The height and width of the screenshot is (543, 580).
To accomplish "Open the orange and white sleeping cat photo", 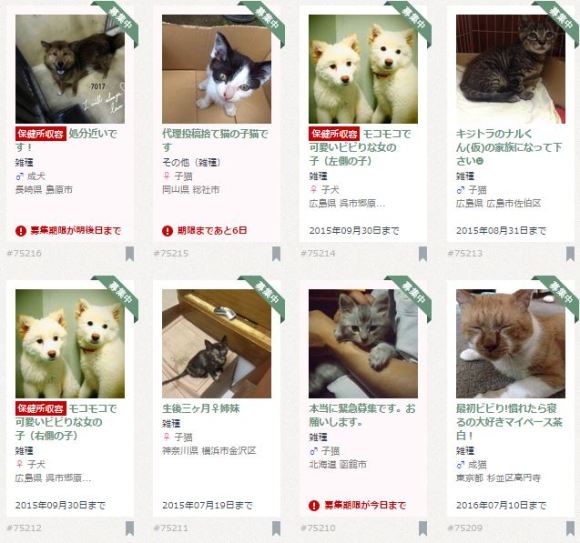I will (x=510, y=344).
